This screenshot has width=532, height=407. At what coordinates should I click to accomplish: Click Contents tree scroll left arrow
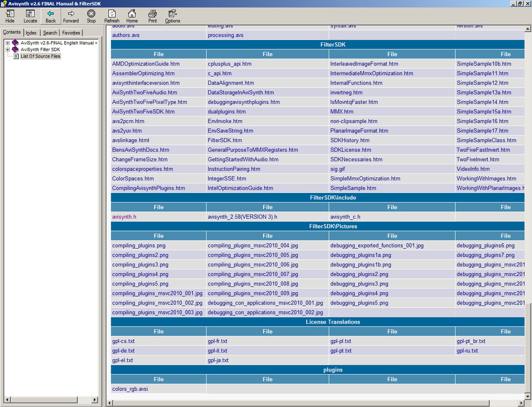(8, 400)
